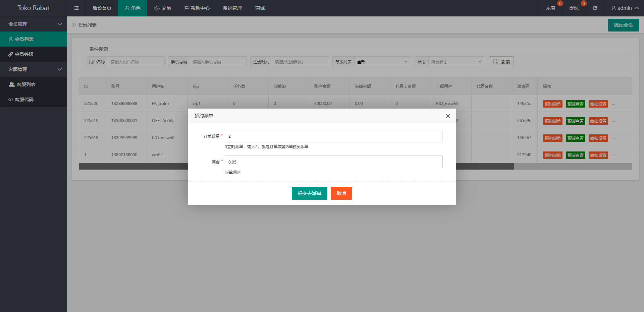
Task: Click the hamburger menu collapse icon
Action: [x=76, y=8]
